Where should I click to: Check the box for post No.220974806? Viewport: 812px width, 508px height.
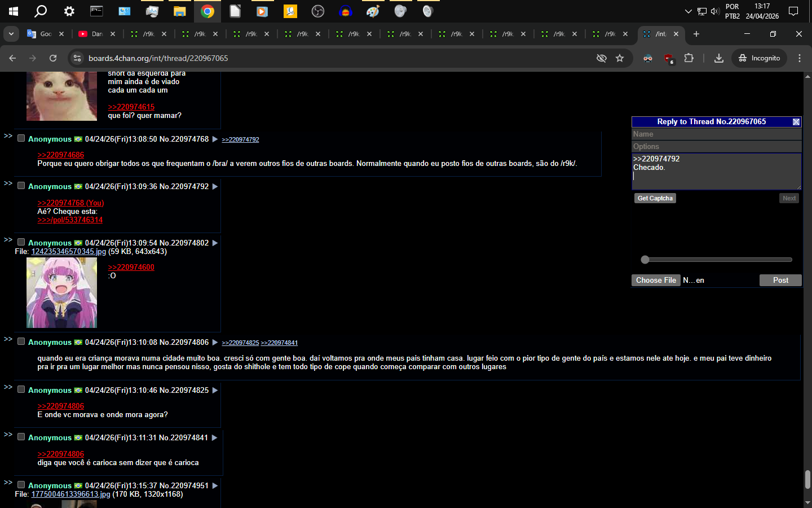click(x=21, y=341)
